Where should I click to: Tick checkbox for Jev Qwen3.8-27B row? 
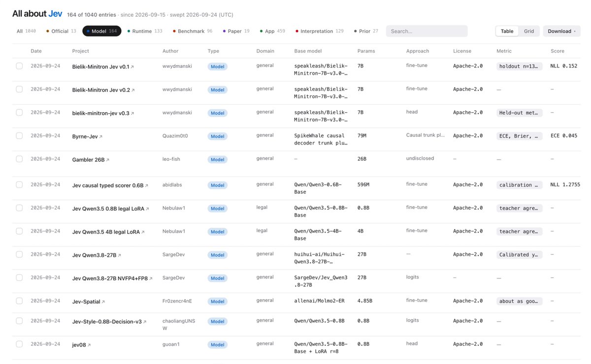coord(19,254)
